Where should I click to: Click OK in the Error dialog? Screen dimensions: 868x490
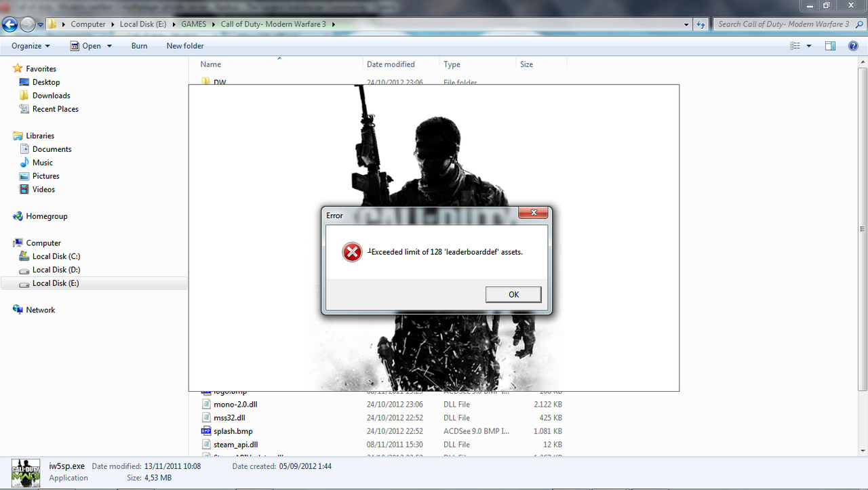513,294
